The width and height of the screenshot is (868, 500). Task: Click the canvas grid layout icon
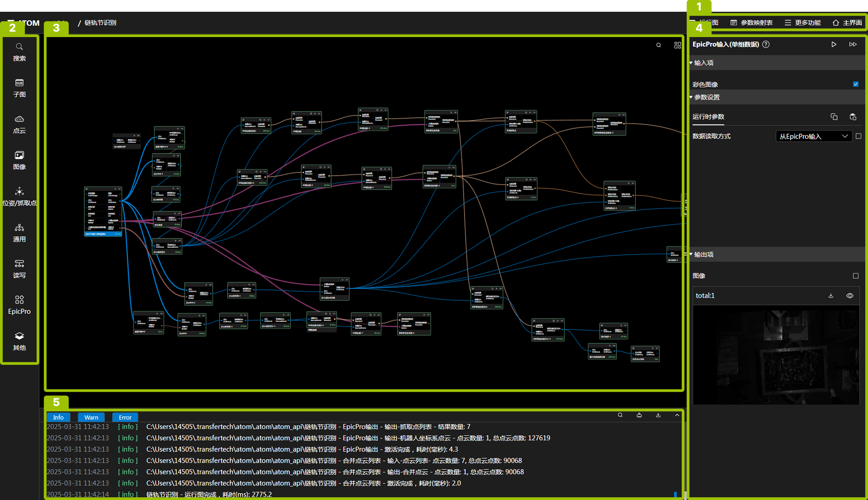click(677, 45)
